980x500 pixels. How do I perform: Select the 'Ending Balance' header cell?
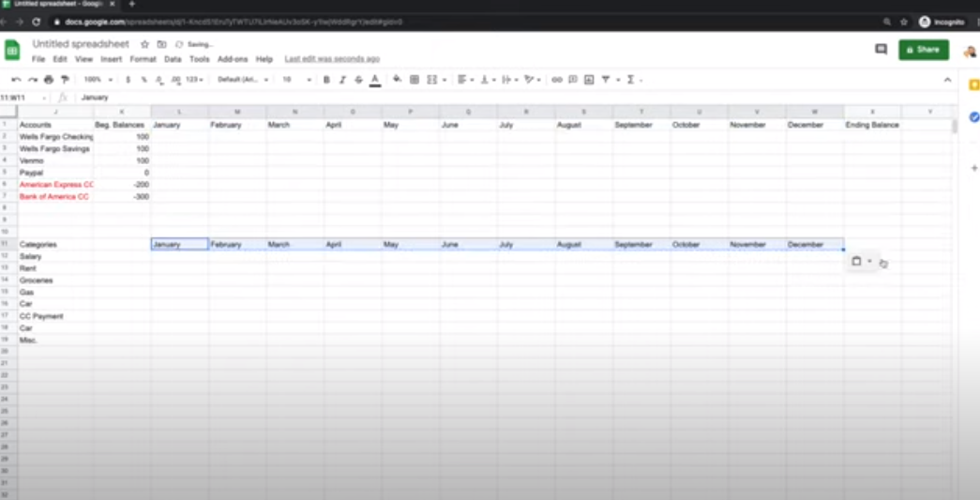point(872,125)
